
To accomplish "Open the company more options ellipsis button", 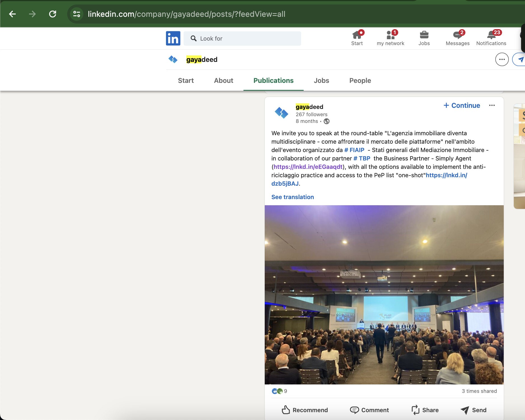I will pyautogui.click(x=502, y=59).
